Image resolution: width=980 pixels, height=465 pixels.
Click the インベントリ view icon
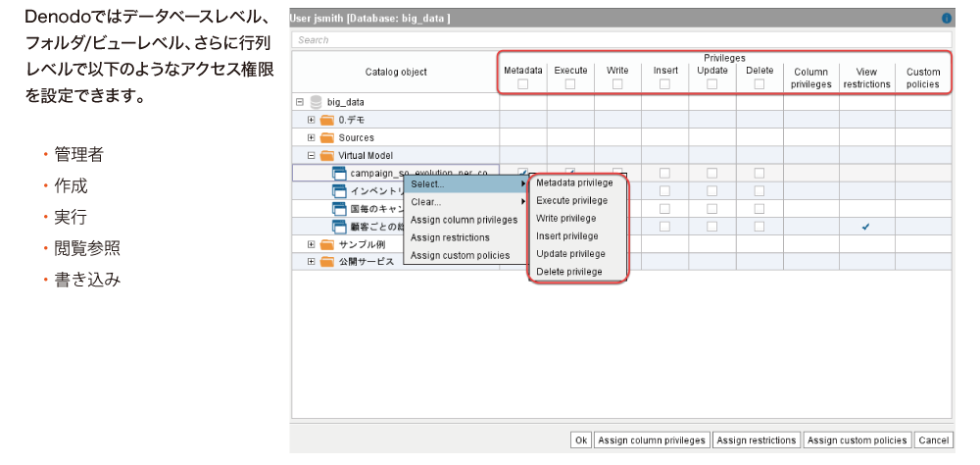click(339, 191)
